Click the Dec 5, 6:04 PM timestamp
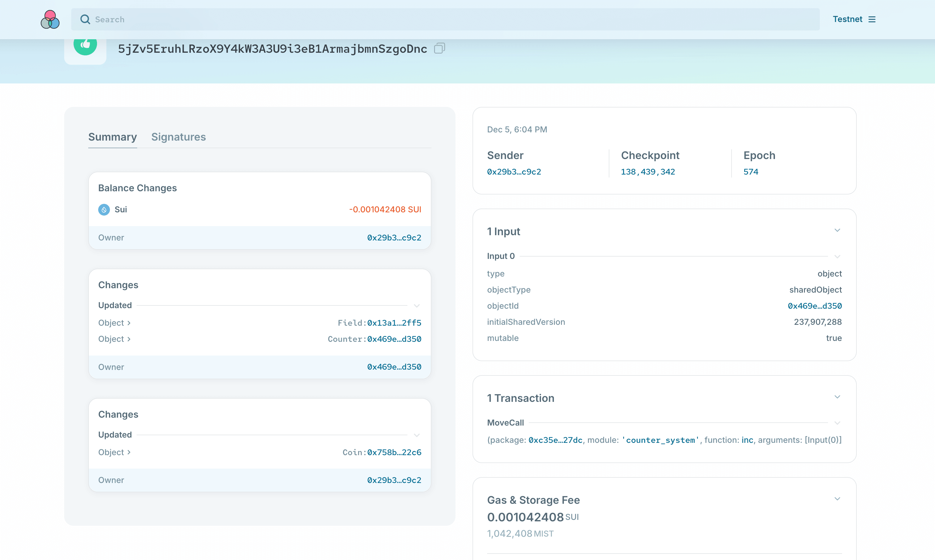 (x=517, y=129)
